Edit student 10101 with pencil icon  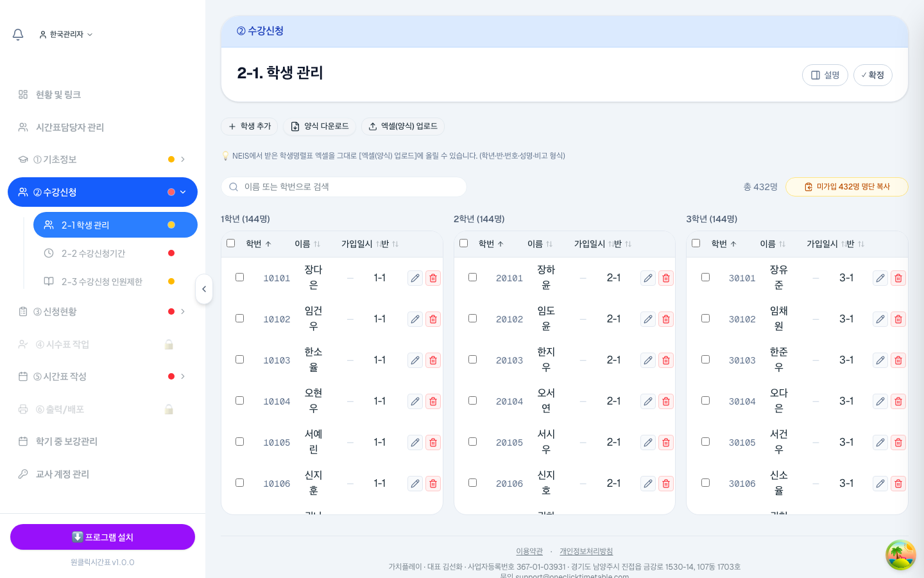(415, 278)
